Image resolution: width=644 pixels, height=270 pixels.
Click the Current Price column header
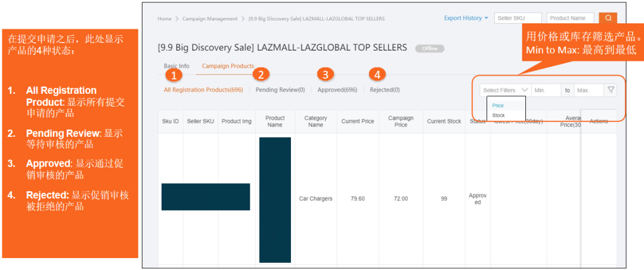click(358, 121)
